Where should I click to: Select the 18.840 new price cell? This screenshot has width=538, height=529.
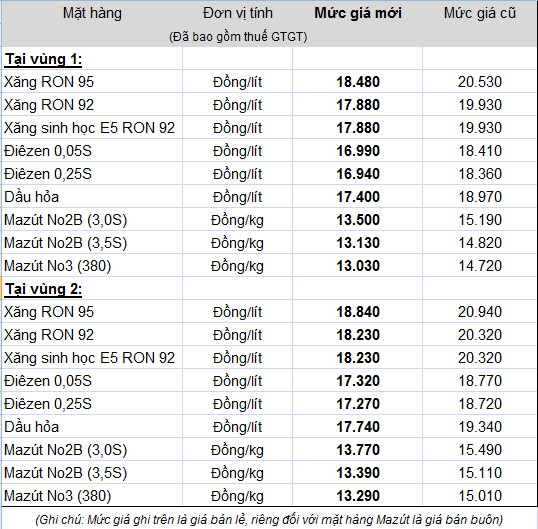pyautogui.click(x=358, y=312)
